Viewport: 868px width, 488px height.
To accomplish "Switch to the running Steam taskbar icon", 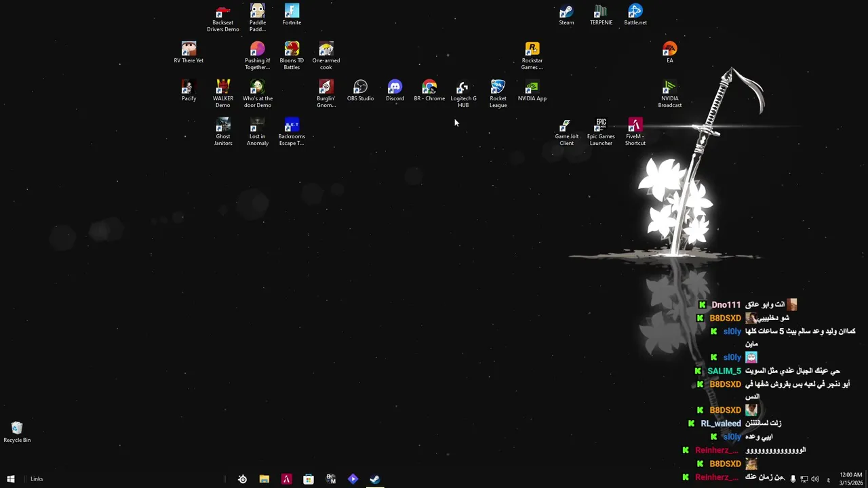I will (x=375, y=479).
